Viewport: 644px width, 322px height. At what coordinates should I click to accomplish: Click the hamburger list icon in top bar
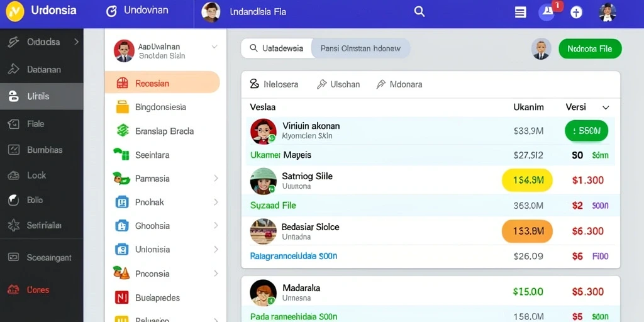coord(520,13)
